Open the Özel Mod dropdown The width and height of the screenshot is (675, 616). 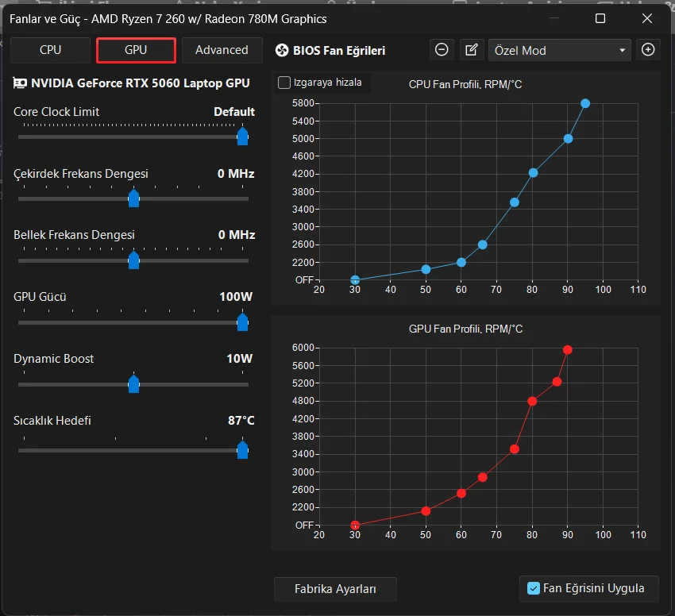[x=560, y=50]
